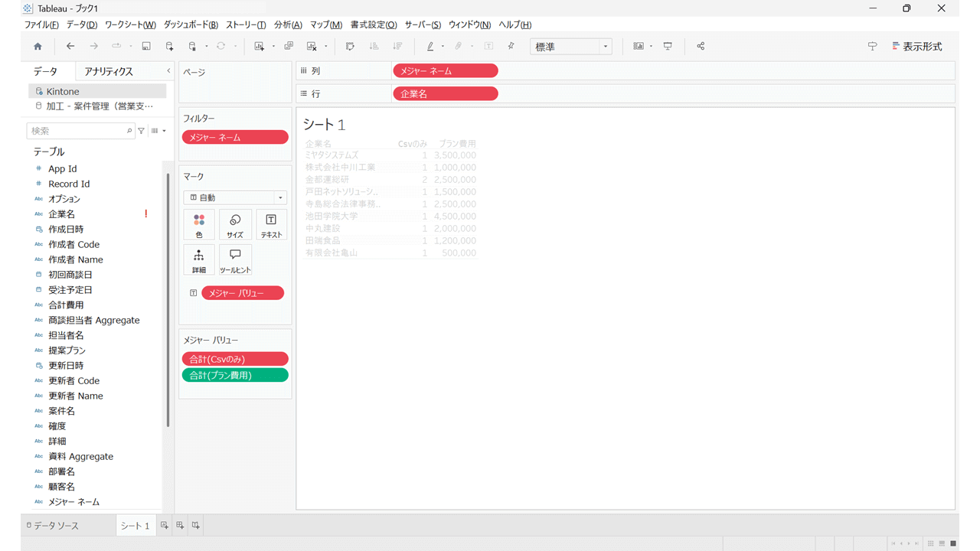Click the ミヤタシステムズ row header

click(x=332, y=155)
